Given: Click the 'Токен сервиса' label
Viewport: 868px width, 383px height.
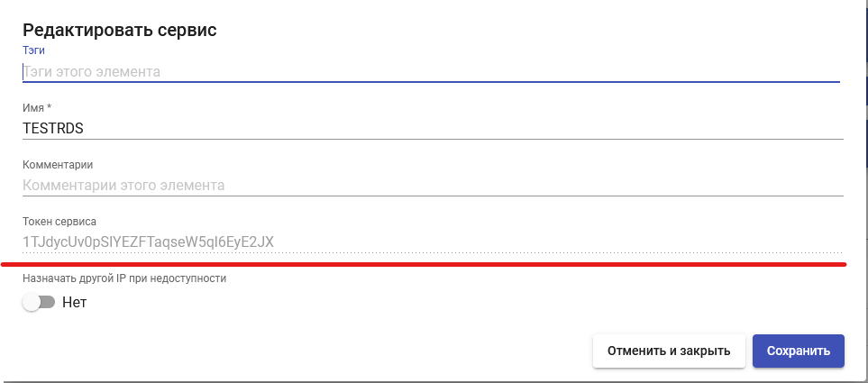Looking at the screenshot, I should (x=59, y=222).
